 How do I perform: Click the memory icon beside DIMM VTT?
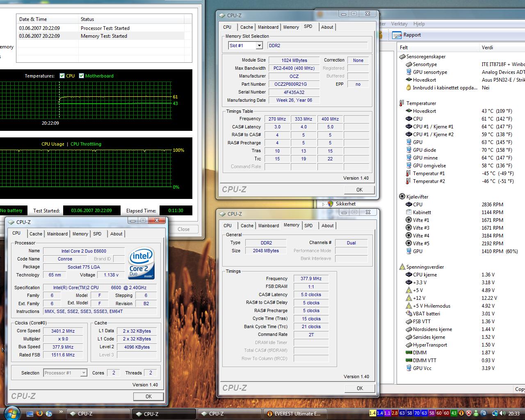tap(409, 361)
